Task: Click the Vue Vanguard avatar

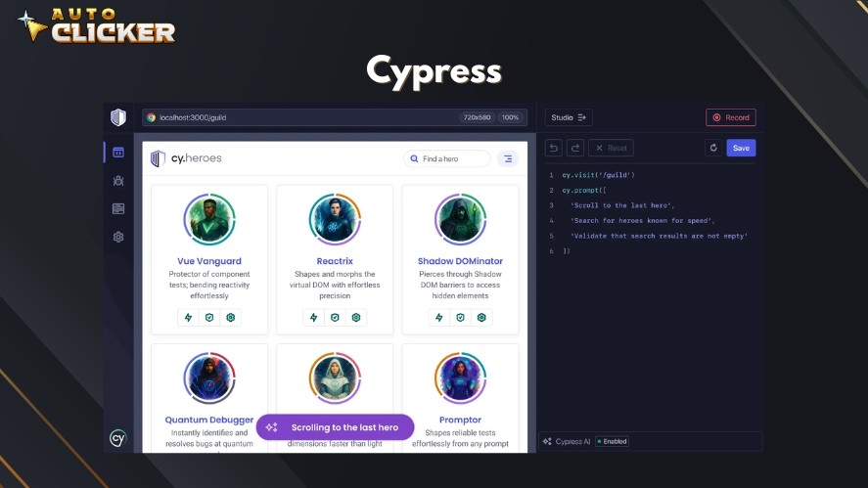Action: point(209,219)
